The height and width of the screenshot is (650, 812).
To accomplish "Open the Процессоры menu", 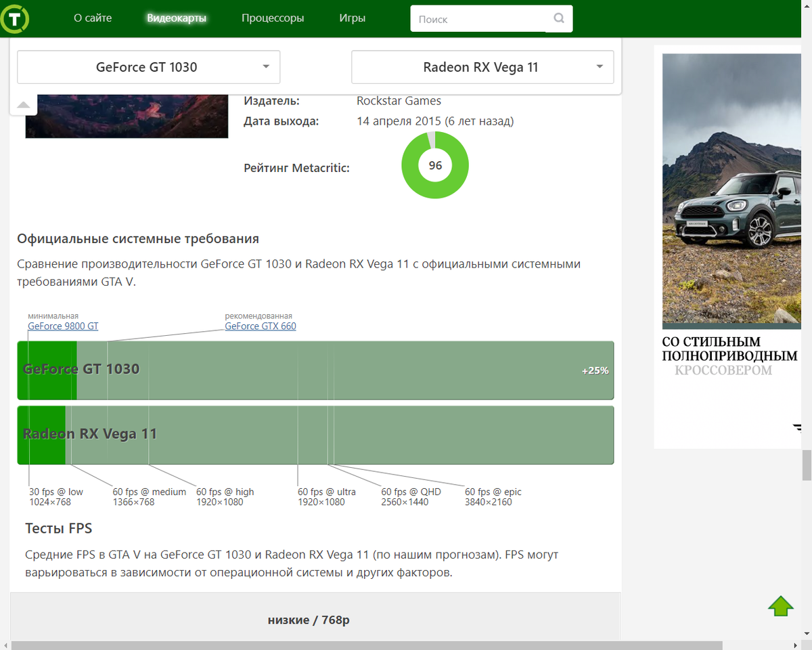I will click(x=273, y=18).
